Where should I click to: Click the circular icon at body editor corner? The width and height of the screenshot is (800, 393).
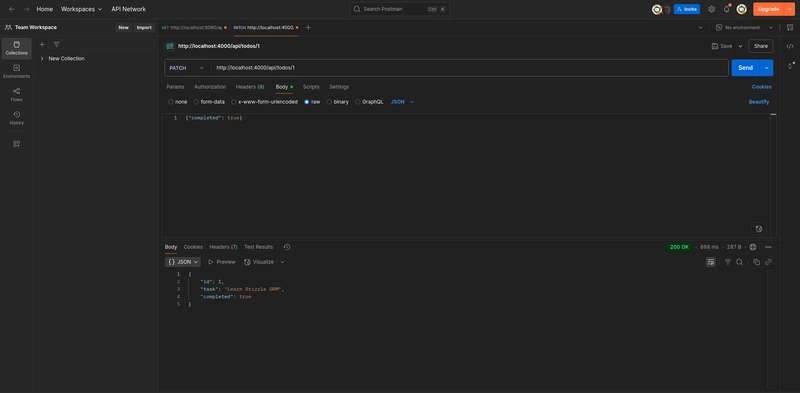(x=759, y=229)
